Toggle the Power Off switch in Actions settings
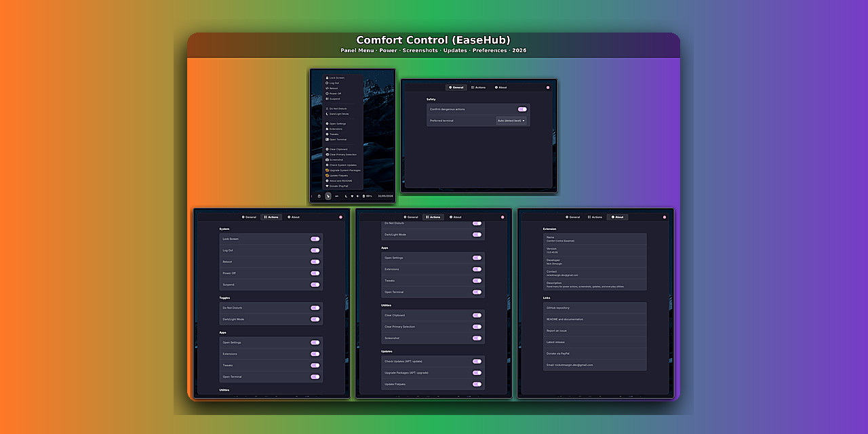The height and width of the screenshot is (434, 868). [x=315, y=273]
